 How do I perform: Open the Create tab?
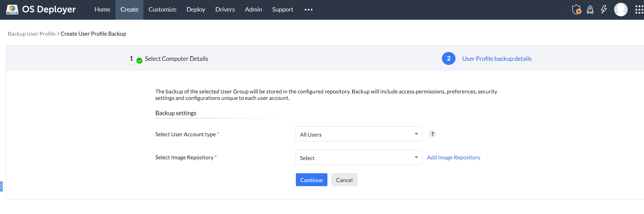[x=129, y=10]
